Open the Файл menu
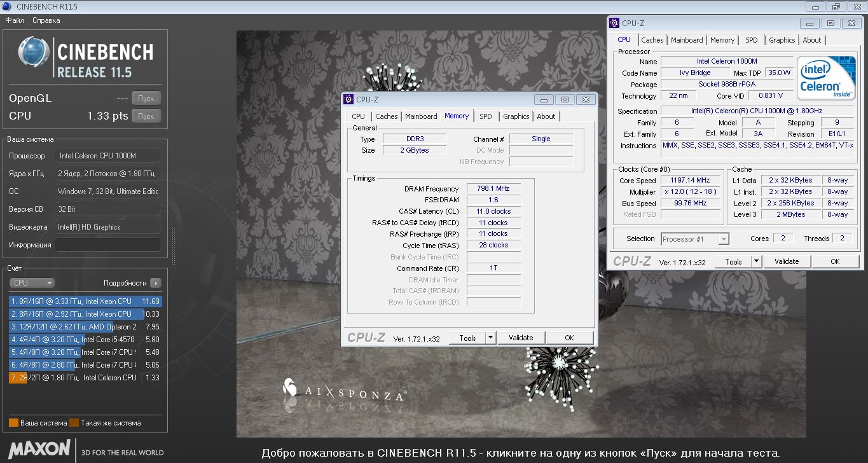 tap(15, 20)
